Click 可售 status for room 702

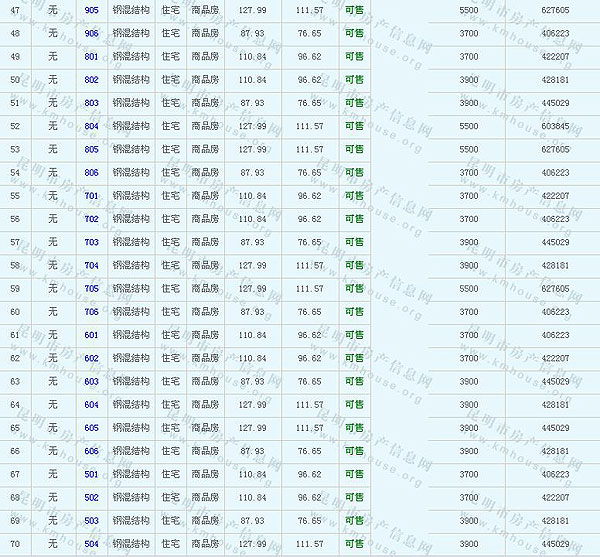(x=354, y=219)
